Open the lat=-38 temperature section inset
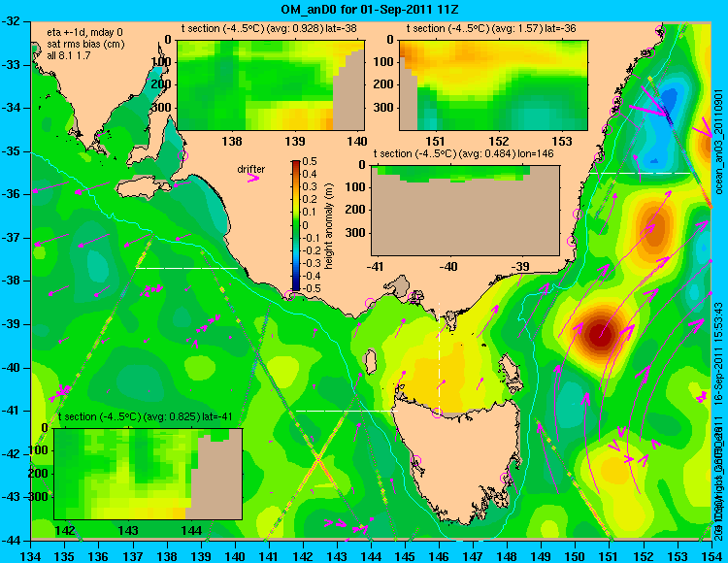 271,84
